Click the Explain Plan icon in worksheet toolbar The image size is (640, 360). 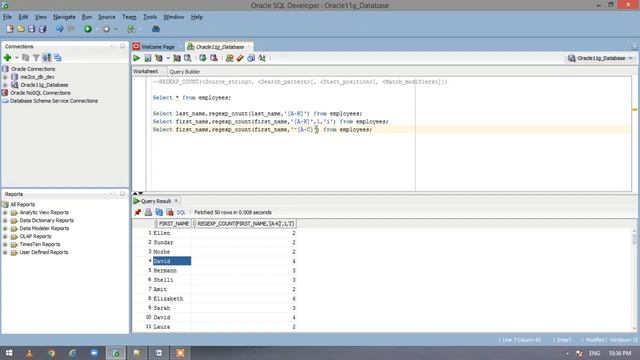159,58
